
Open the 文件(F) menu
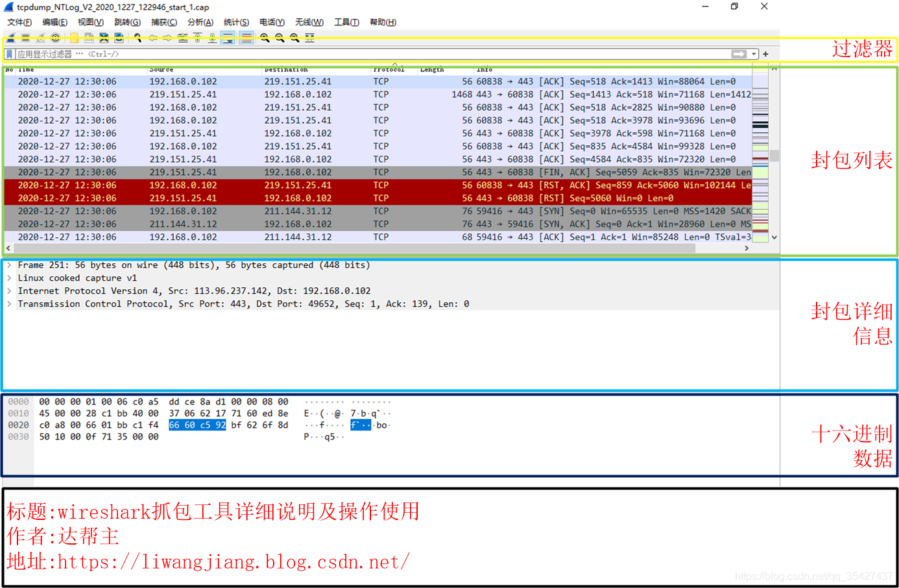pos(19,22)
